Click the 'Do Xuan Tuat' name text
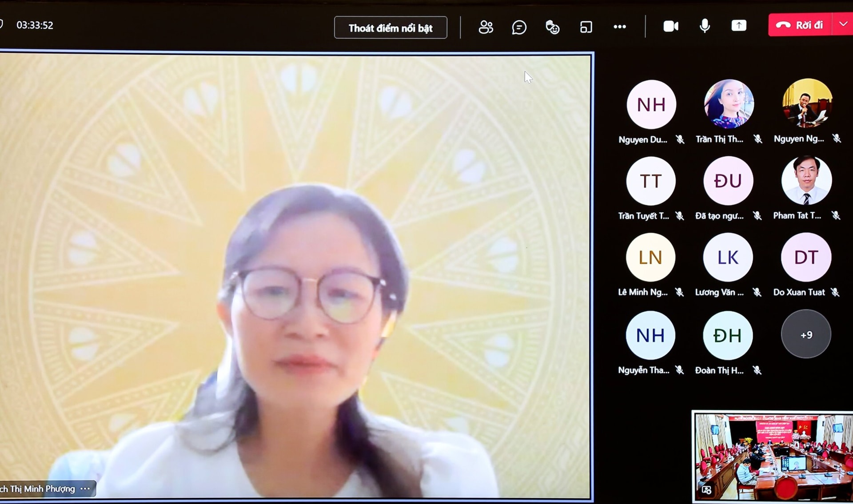Image resolution: width=853 pixels, height=504 pixels. pyautogui.click(x=799, y=292)
